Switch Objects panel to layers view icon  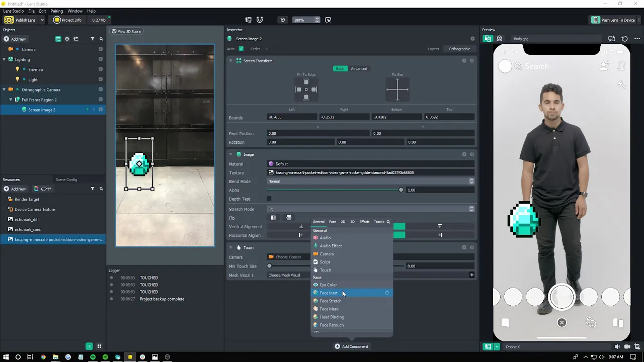click(x=67, y=39)
